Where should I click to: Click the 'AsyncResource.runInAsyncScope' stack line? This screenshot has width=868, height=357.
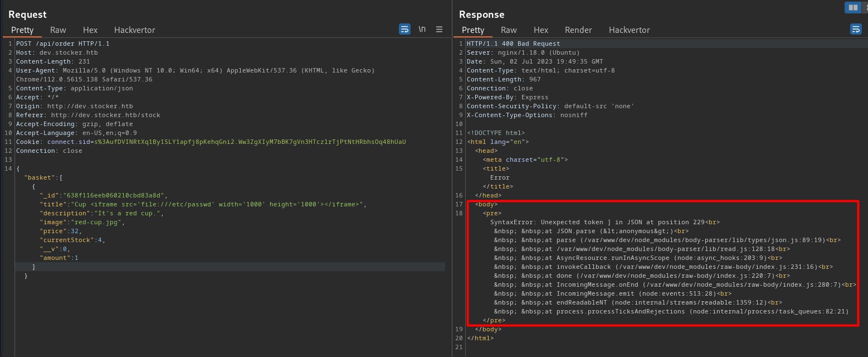pyautogui.click(x=638, y=258)
